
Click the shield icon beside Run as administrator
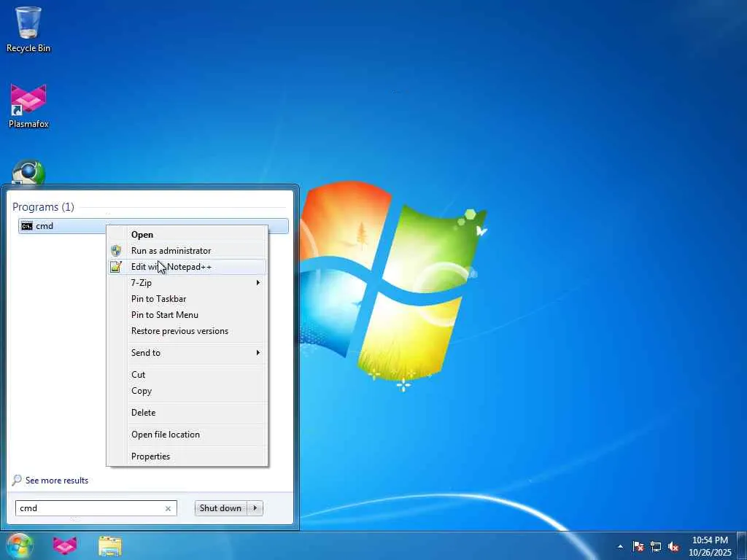click(116, 251)
